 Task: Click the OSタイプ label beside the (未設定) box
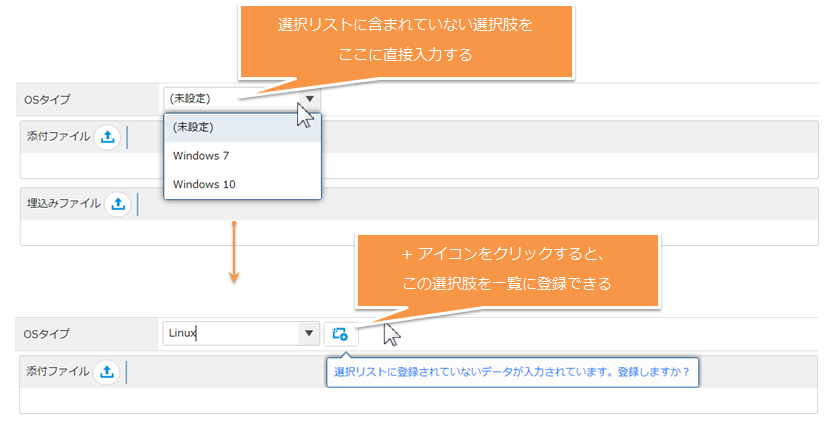pyautogui.click(x=48, y=99)
